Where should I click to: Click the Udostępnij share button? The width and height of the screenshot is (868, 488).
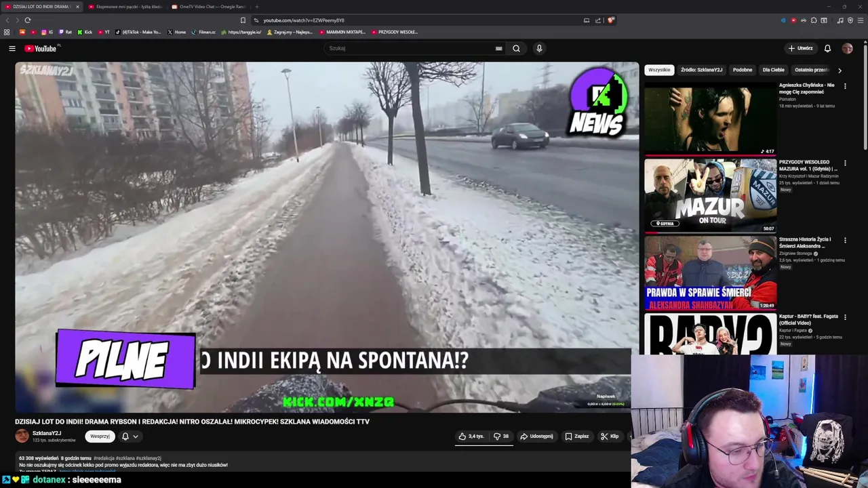point(536,436)
